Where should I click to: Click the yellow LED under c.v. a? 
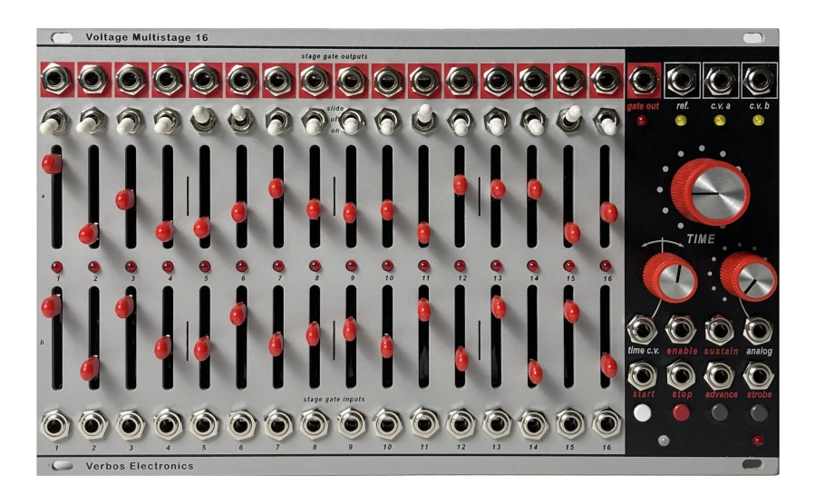719,121
